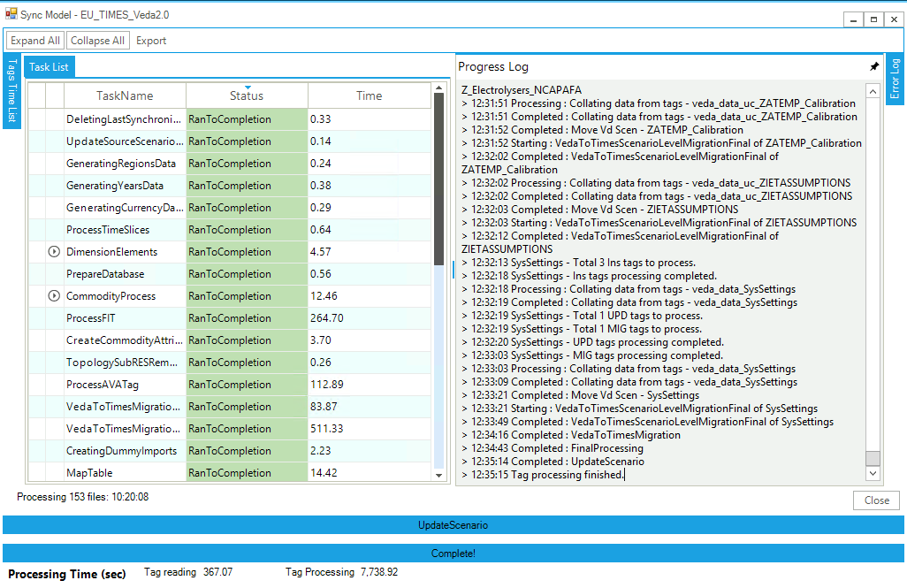The width and height of the screenshot is (907, 588).
Task: Sort by the Time column header
Action: tap(369, 95)
